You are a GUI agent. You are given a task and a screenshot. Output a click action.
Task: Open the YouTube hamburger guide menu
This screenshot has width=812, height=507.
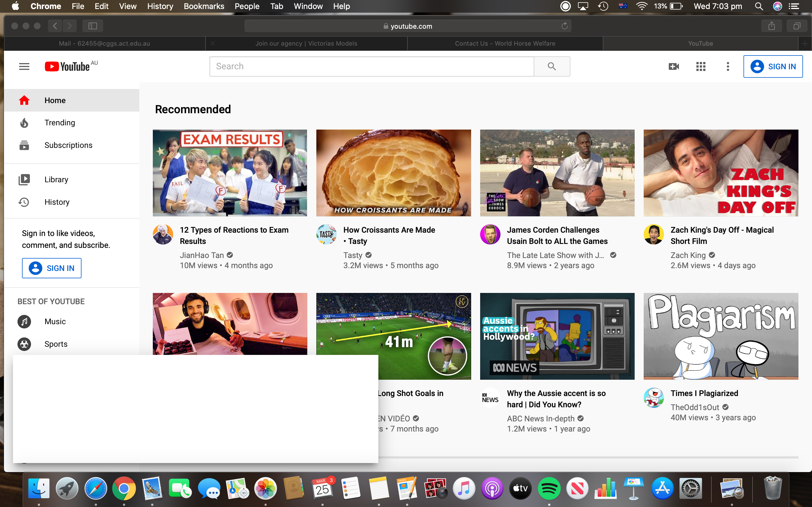tap(24, 66)
